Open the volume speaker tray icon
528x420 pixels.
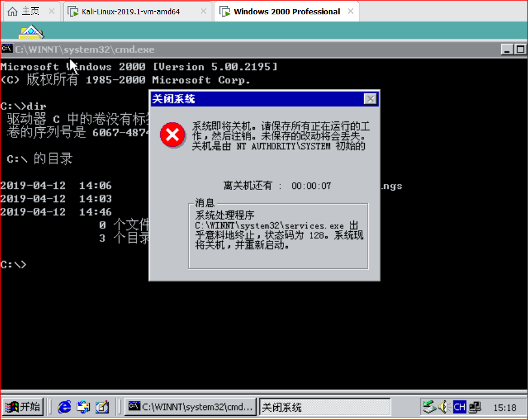click(444, 407)
